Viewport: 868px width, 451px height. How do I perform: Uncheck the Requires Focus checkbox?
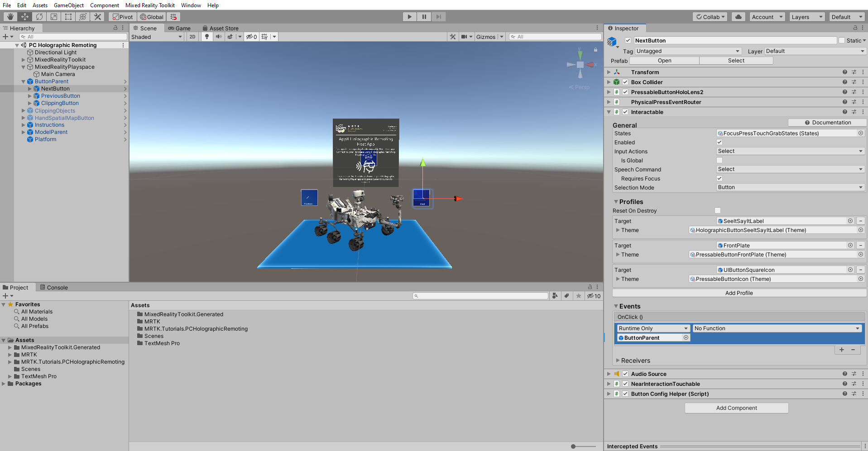pos(719,178)
